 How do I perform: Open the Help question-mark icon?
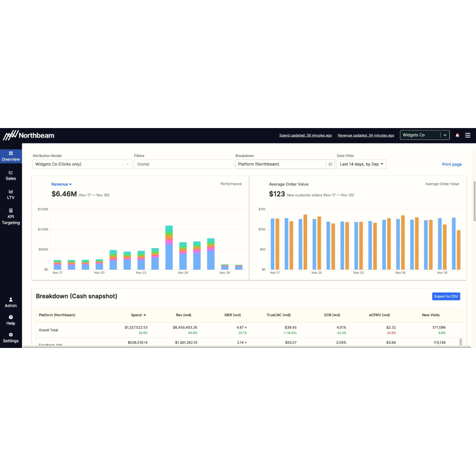point(10,320)
